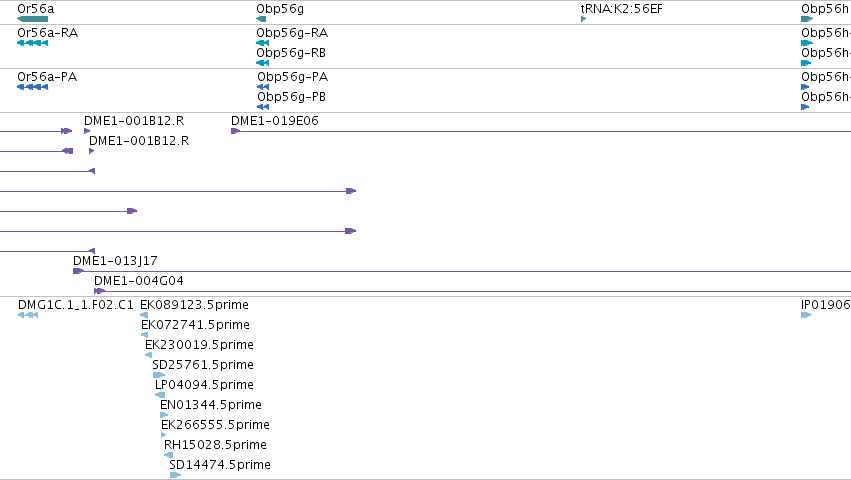This screenshot has width=851, height=480.
Task: Click the IP01906 label
Action: coord(825,305)
